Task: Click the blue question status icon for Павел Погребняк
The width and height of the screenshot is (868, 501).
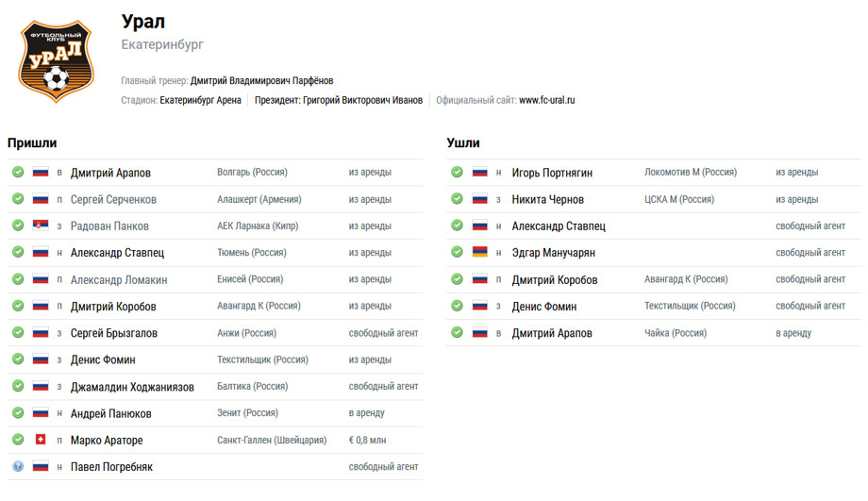Action: click(x=18, y=466)
